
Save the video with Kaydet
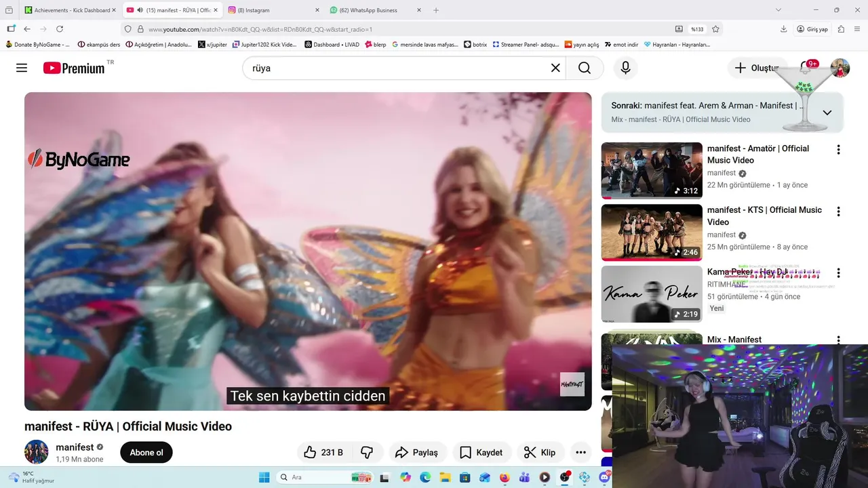pyautogui.click(x=481, y=452)
